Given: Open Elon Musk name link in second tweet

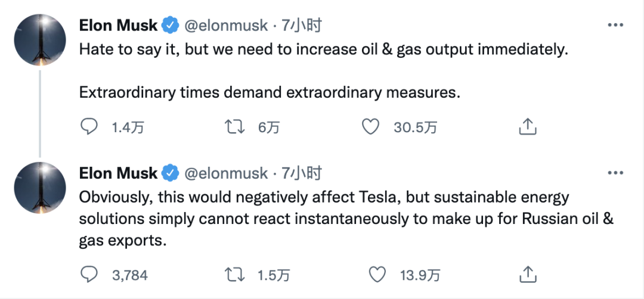Looking at the screenshot, I should click(x=118, y=173).
